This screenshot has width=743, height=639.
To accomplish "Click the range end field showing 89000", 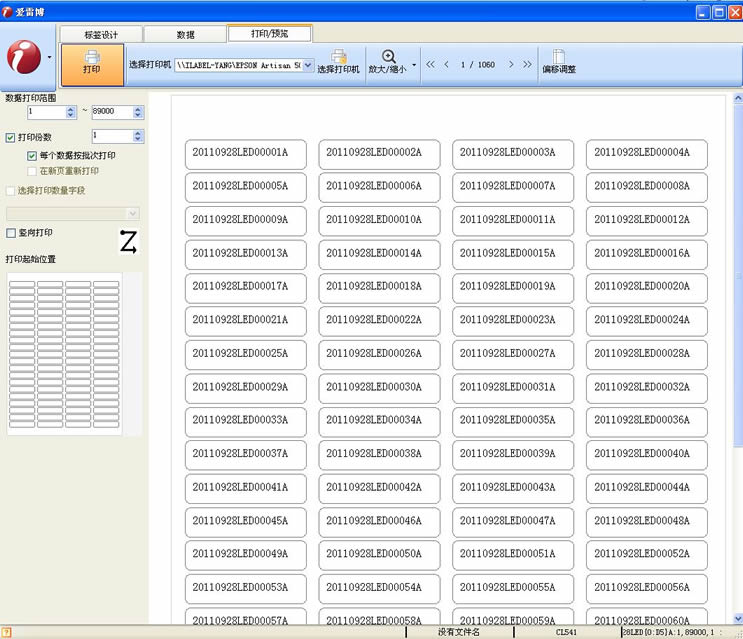I will tap(112, 112).
